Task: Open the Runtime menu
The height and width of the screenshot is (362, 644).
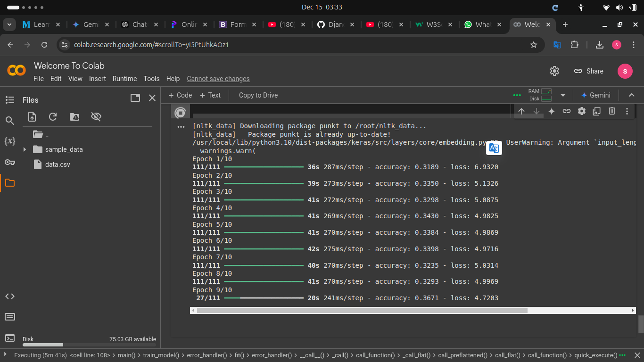Action: coord(124,79)
